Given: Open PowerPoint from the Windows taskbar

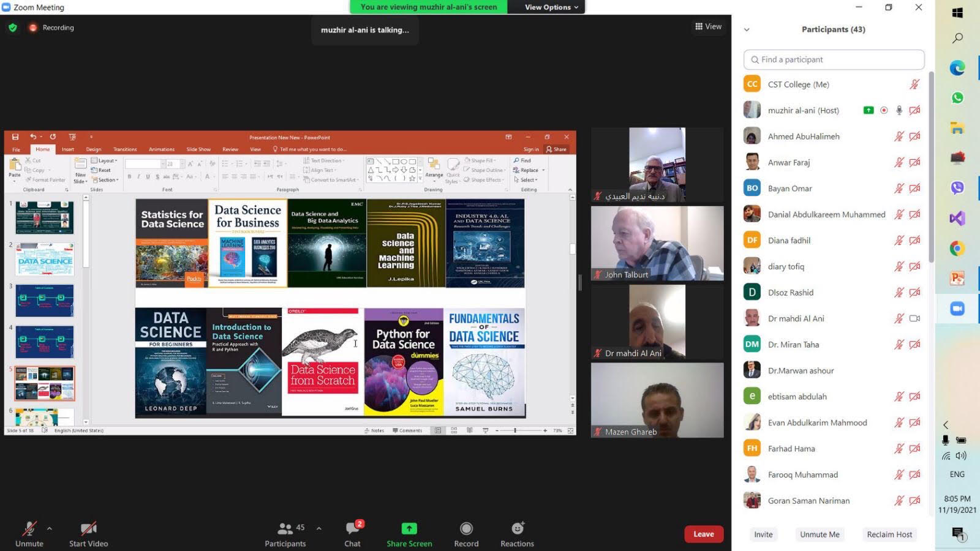Looking at the screenshot, I should click(x=957, y=279).
